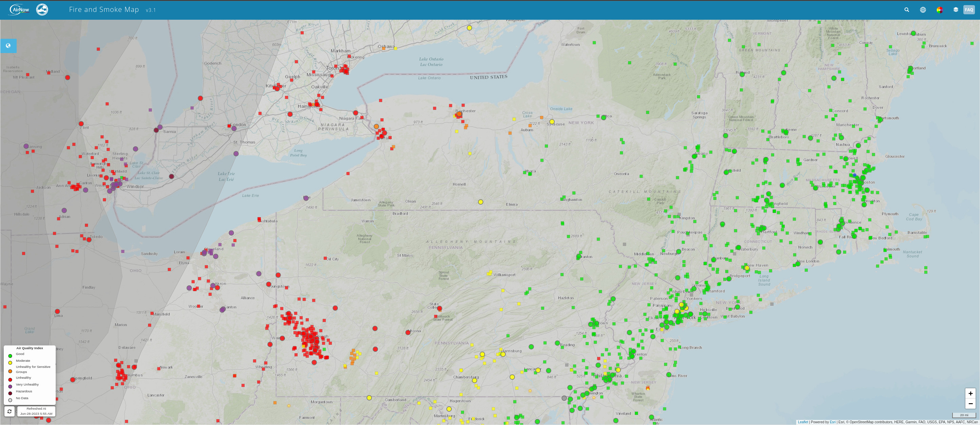The width and height of the screenshot is (980, 425).
Task: Zoom in on the map
Action: coord(970,393)
